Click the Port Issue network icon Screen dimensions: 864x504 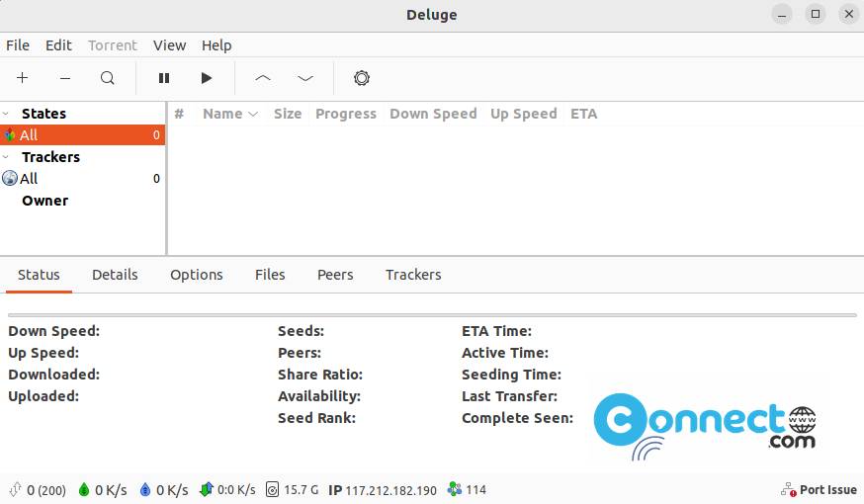(x=789, y=489)
